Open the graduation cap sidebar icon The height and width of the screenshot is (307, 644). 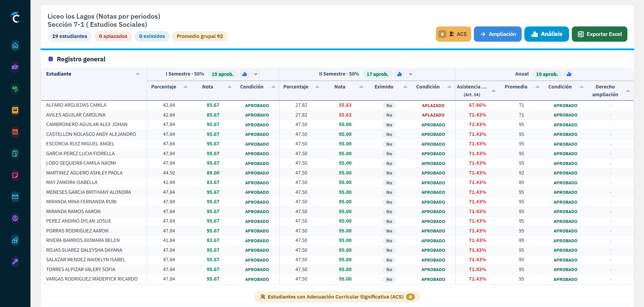point(15,67)
